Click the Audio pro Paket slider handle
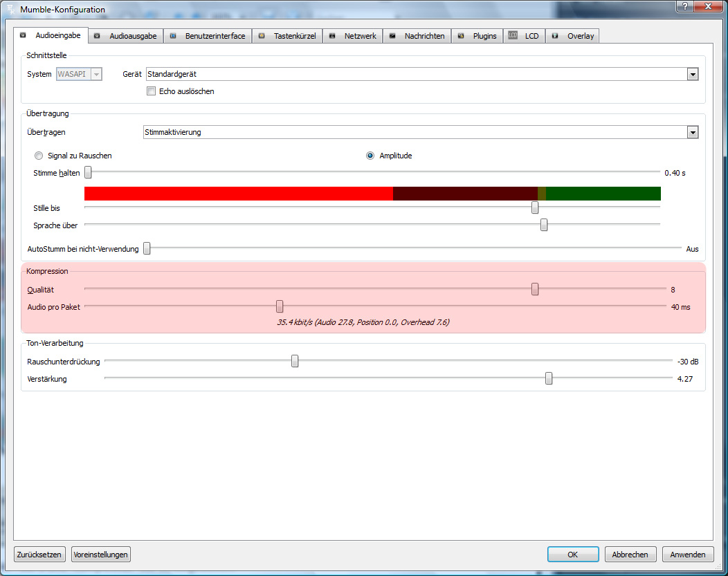This screenshot has width=728, height=576. (280, 306)
